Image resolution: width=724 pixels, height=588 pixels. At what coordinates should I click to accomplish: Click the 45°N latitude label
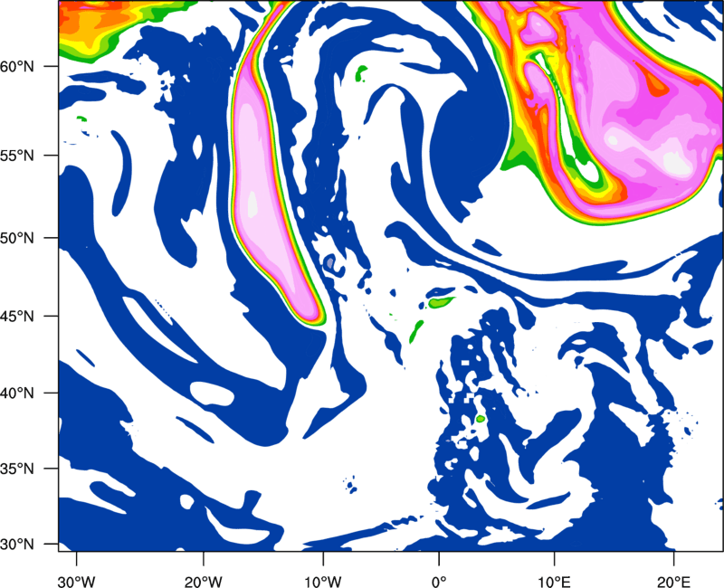[x=17, y=317]
